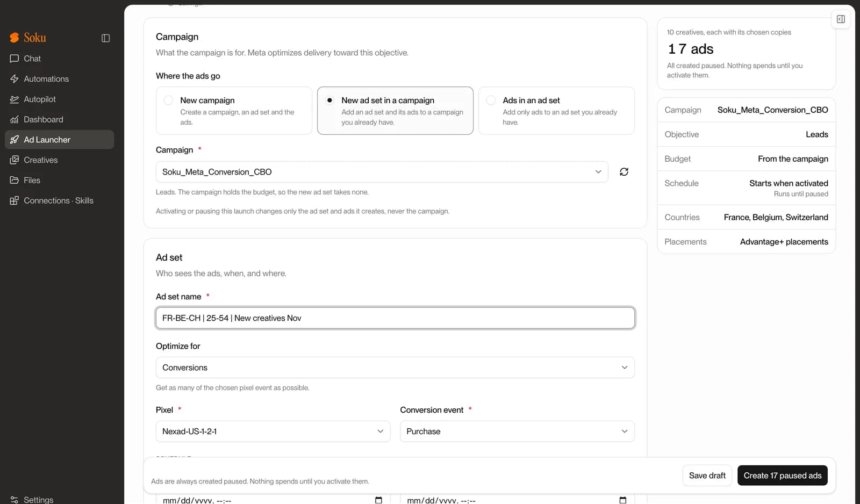Refresh the campaign list
860x504 pixels.
click(x=624, y=172)
